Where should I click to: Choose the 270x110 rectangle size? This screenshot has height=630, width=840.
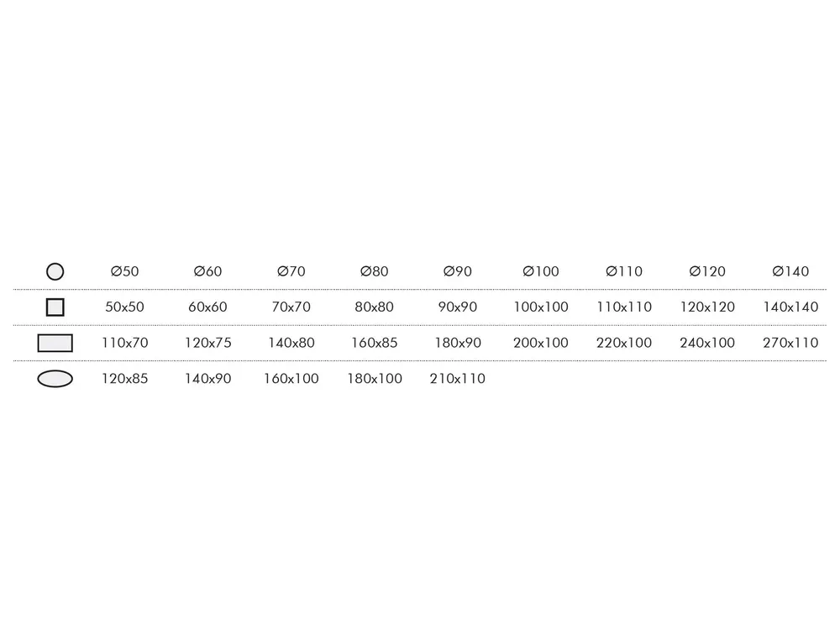point(790,343)
